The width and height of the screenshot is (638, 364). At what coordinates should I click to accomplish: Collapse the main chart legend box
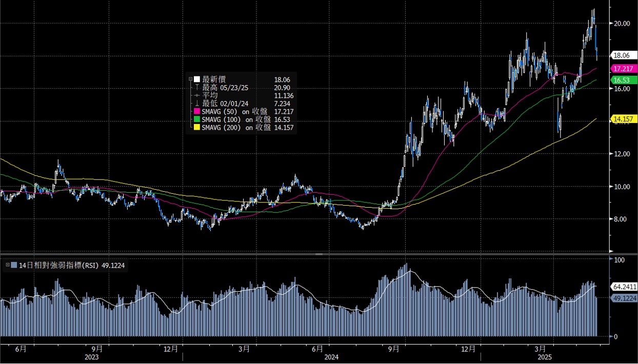tap(191, 79)
